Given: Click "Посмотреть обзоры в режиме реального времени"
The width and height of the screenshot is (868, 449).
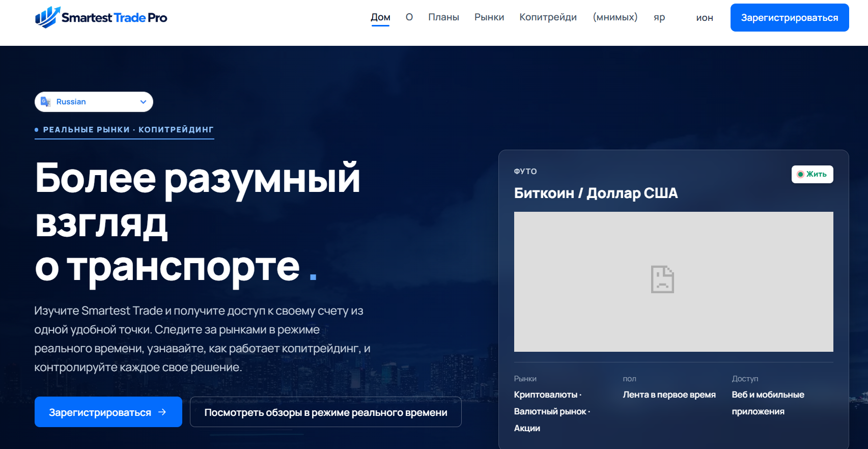Looking at the screenshot, I should (x=326, y=412).
